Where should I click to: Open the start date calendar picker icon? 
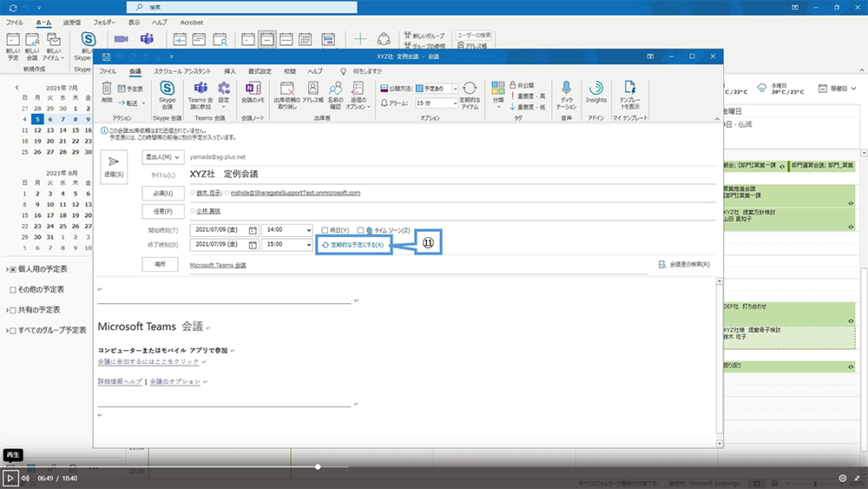pyautogui.click(x=253, y=230)
